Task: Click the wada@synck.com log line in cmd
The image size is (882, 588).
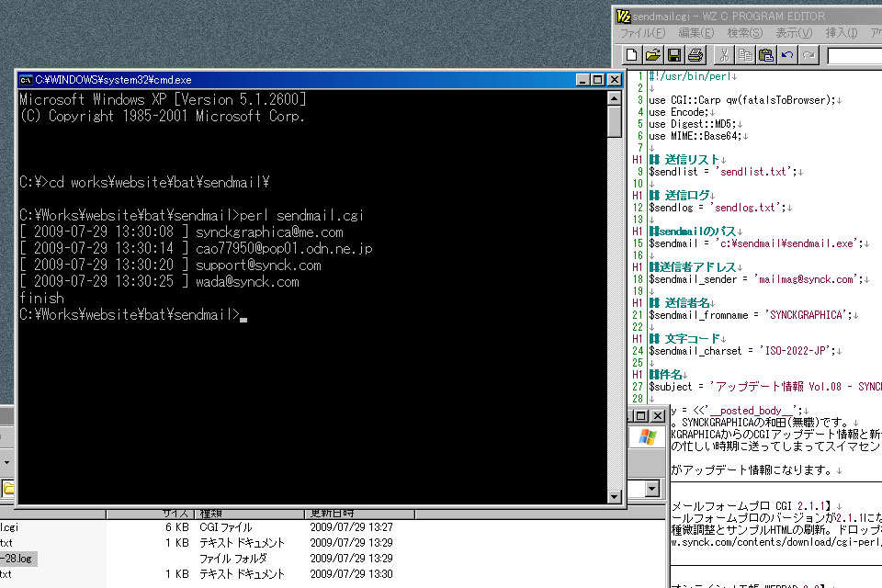Action: [159, 281]
